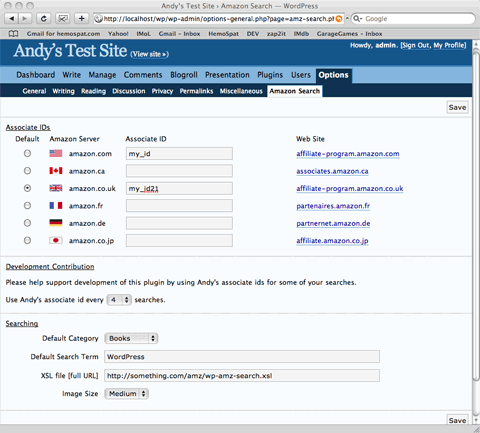Expand the Default Category Books dropdown
480x433 pixels.
[131, 338]
